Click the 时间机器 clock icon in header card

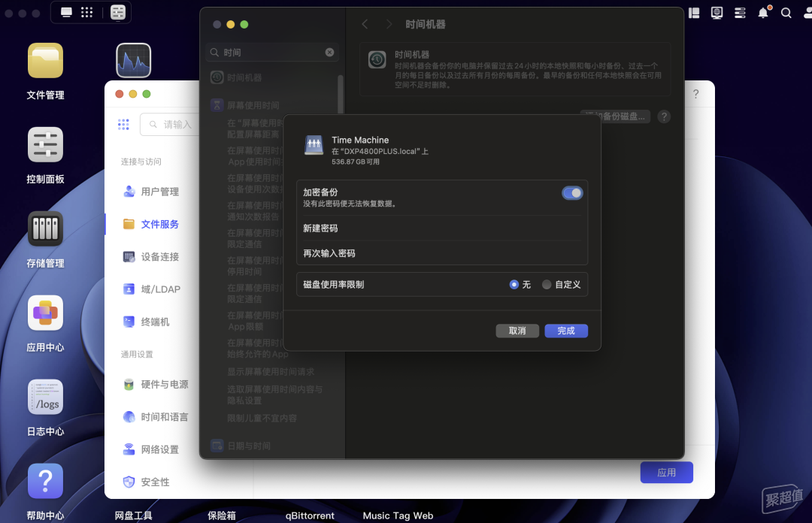pos(377,60)
